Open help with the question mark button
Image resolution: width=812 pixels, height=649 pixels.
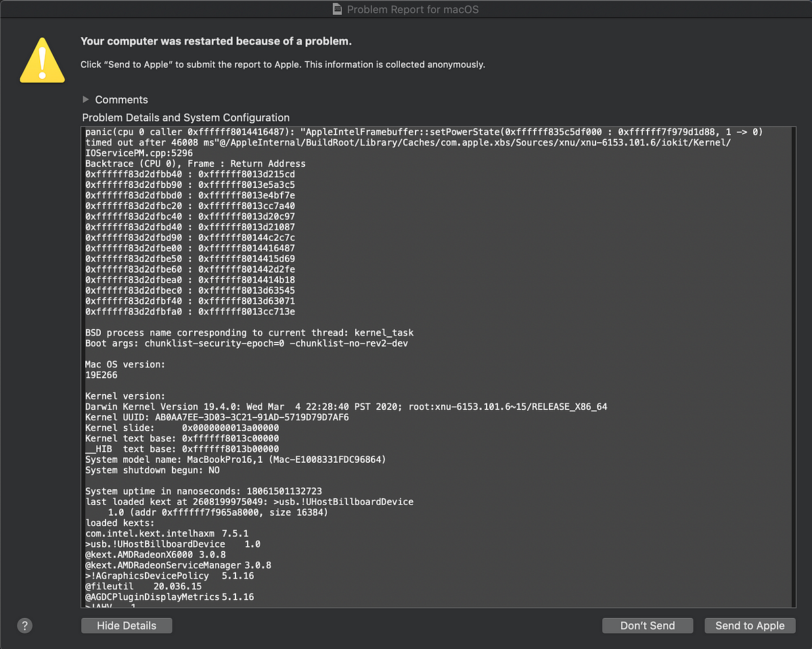[x=25, y=625]
